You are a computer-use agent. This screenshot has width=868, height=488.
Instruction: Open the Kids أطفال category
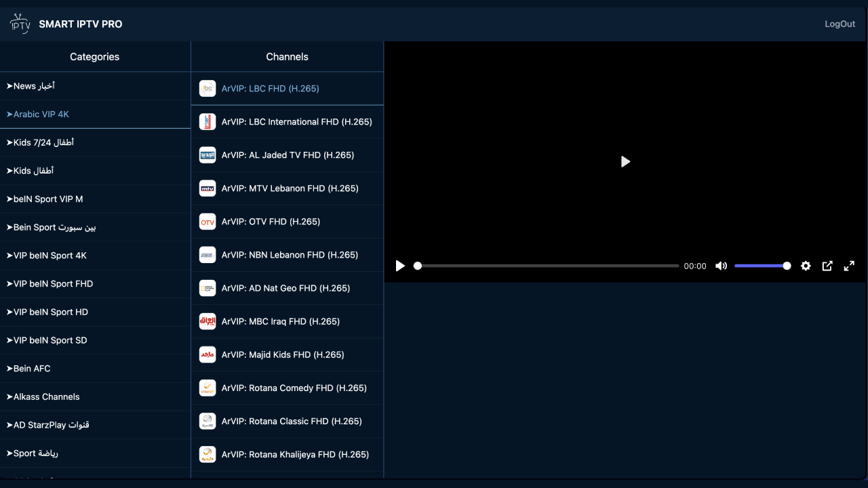96,171
